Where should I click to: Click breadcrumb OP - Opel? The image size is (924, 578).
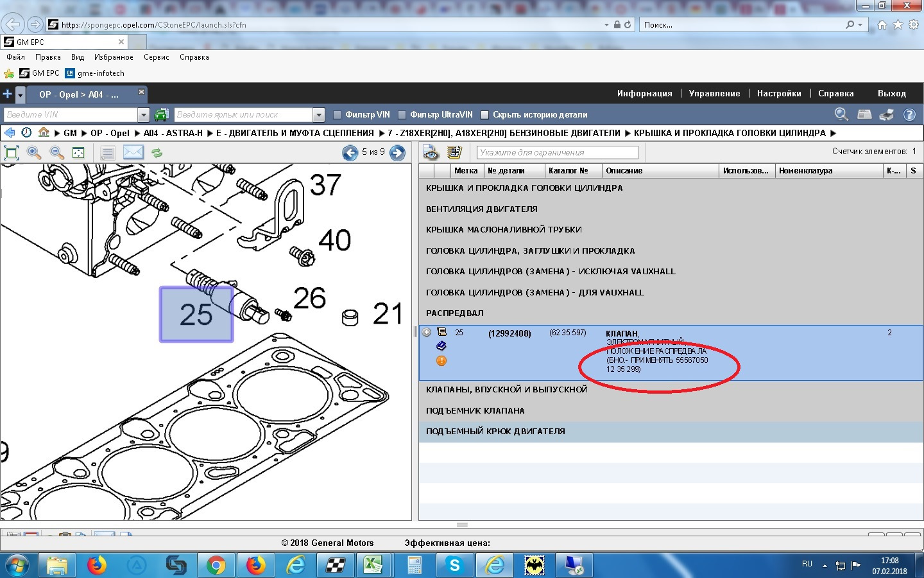110,133
